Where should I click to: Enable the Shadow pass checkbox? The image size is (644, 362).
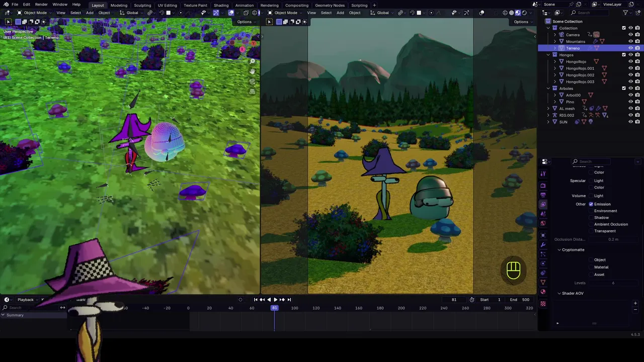(591, 218)
